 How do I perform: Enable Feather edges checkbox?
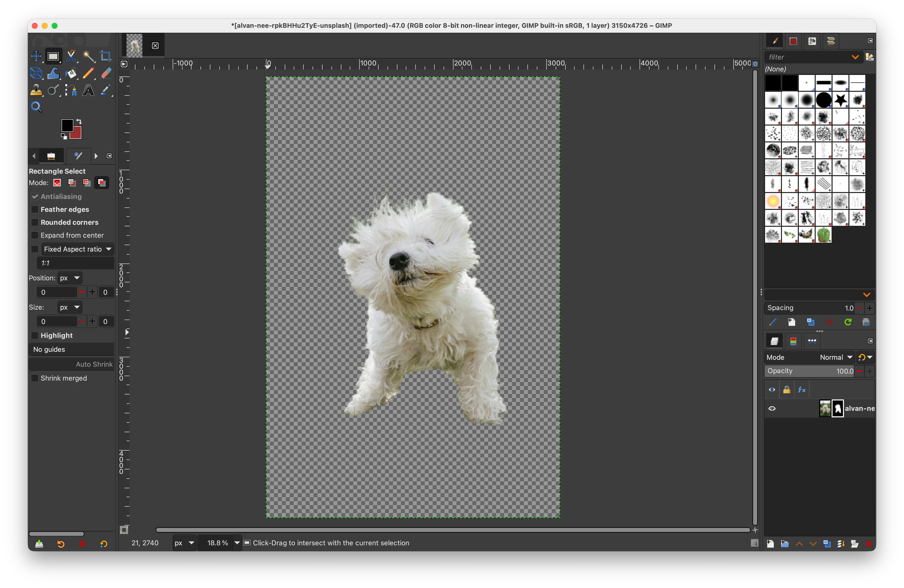pyautogui.click(x=35, y=209)
